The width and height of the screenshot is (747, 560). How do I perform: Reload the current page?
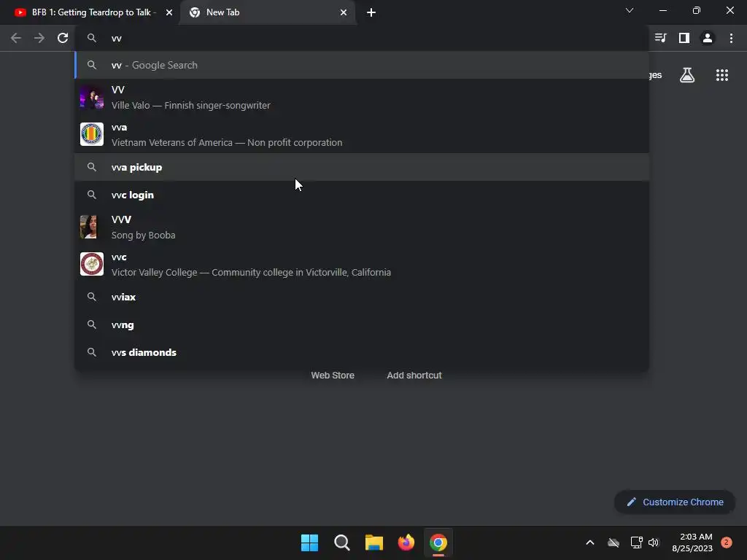[x=63, y=38]
